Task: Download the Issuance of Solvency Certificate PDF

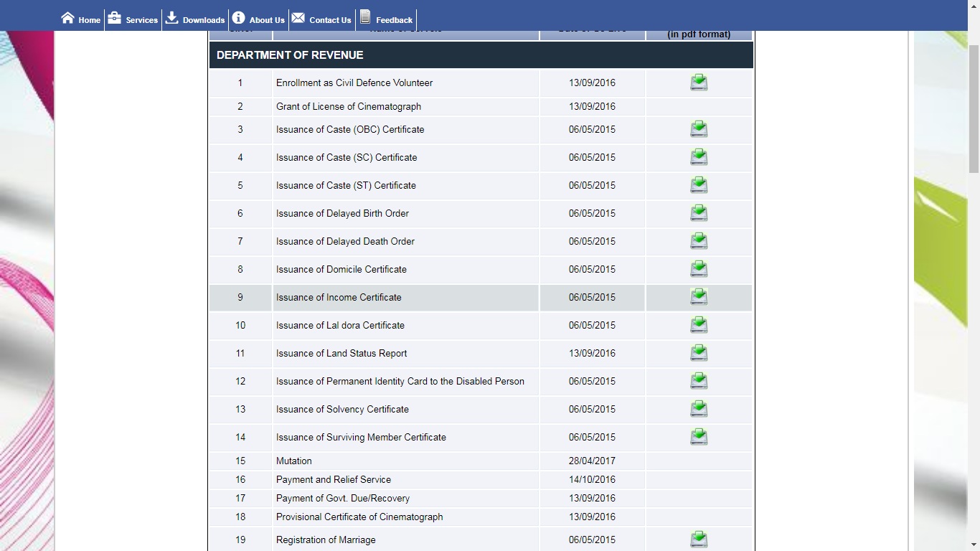Action: [698, 409]
